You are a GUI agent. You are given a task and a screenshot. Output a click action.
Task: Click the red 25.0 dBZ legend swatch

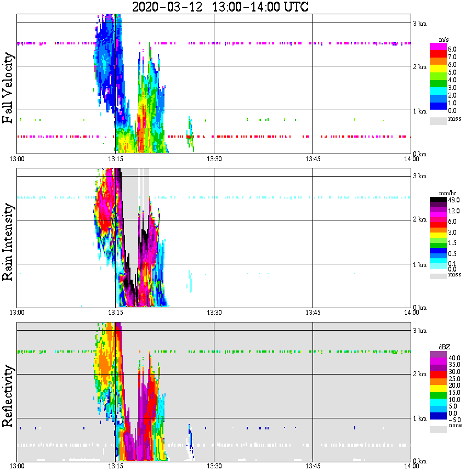438,375
